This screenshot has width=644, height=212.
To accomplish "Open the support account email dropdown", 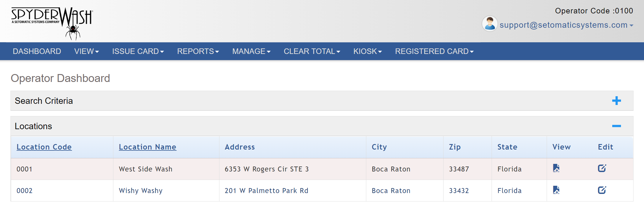I will (566, 25).
